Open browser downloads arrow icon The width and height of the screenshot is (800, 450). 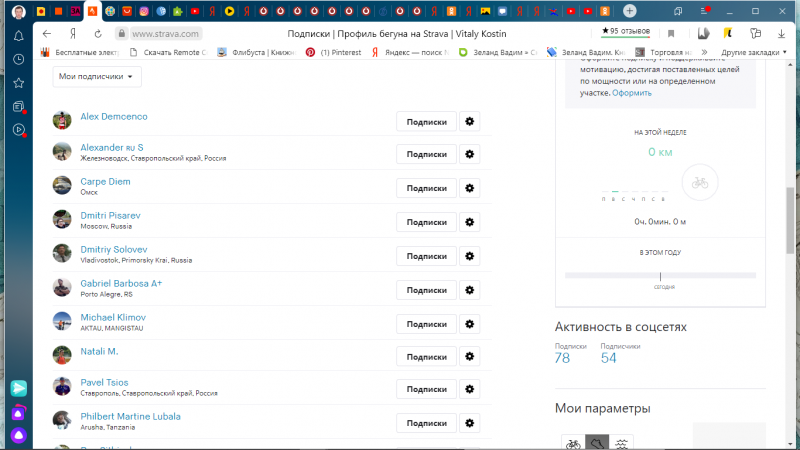(781, 34)
